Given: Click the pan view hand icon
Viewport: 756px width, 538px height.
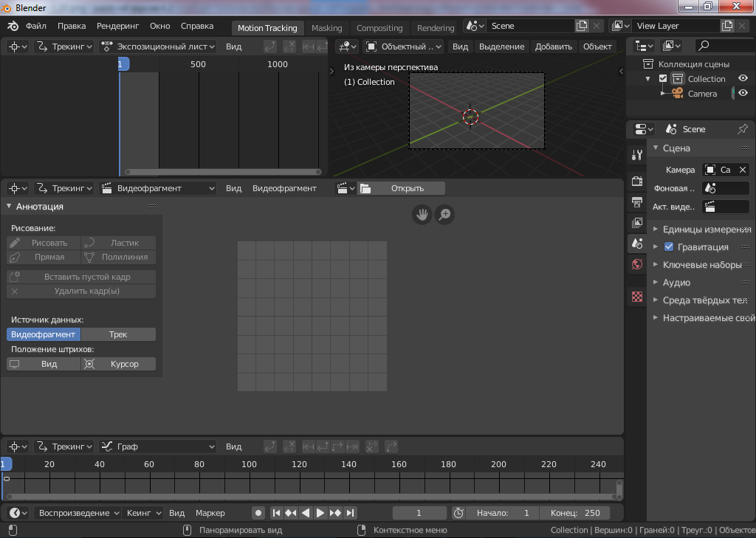Looking at the screenshot, I should tap(422, 215).
